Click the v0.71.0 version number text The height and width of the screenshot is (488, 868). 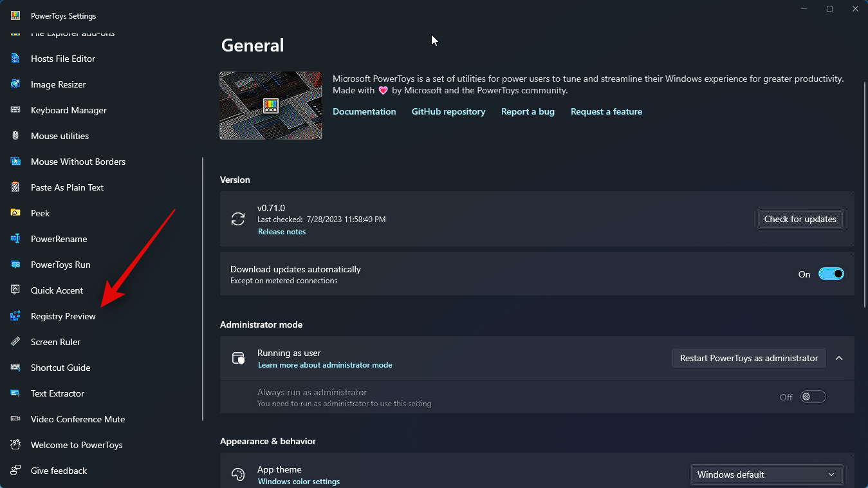[x=271, y=208]
